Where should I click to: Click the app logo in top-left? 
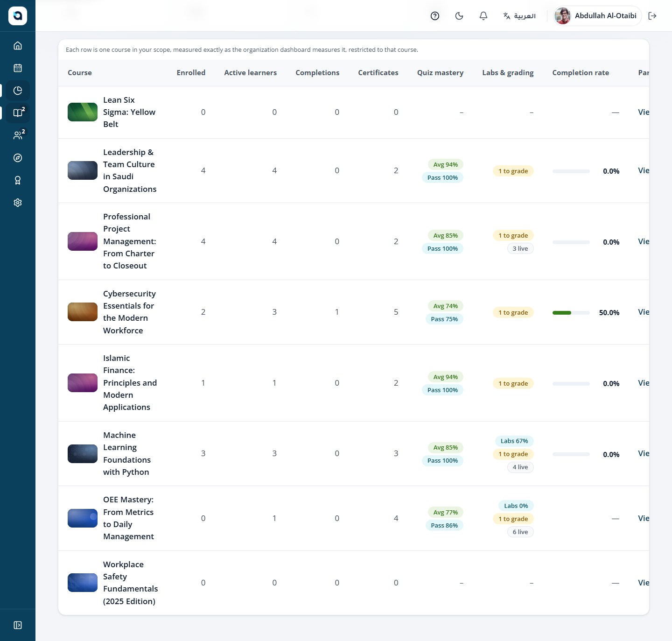point(18,16)
